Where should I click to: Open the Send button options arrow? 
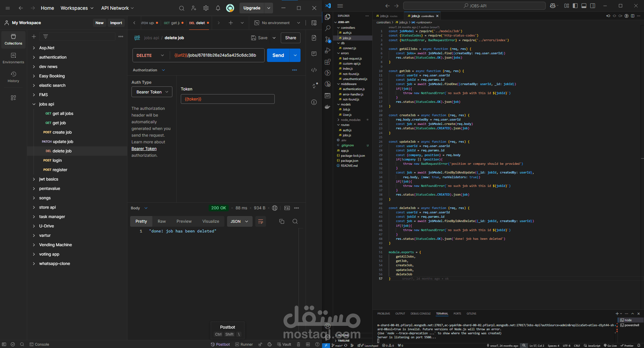pos(295,55)
